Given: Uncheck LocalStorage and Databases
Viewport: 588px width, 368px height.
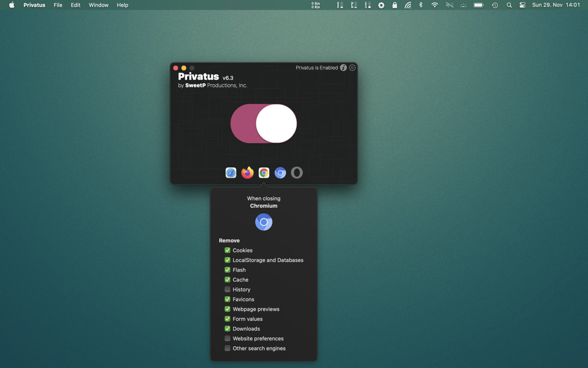Looking at the screenshot, I should (x=227, y=260).
